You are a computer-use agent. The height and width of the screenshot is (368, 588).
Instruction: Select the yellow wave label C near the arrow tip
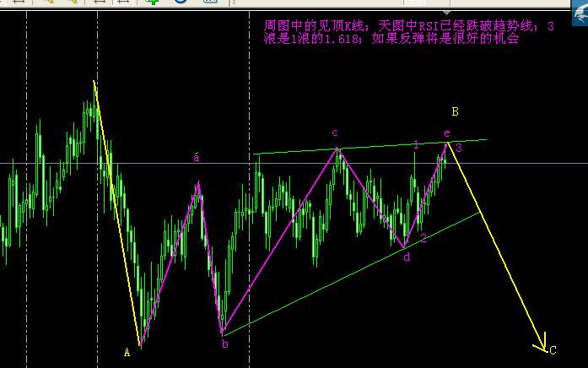tap(553, 350)
